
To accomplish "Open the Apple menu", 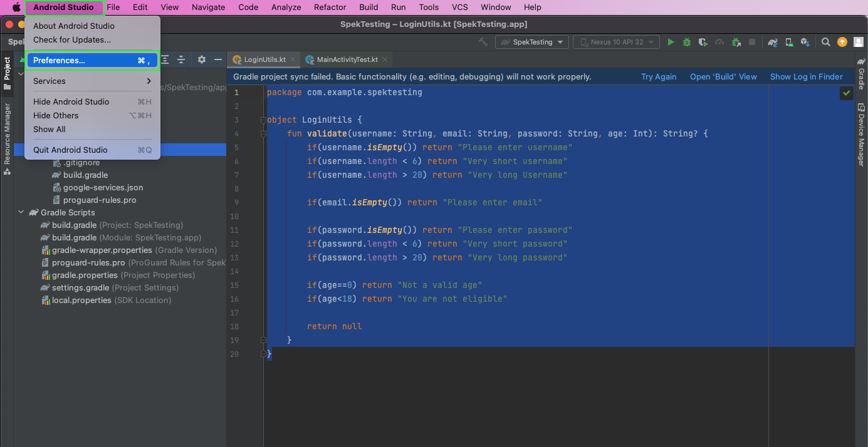I will click(x=16, y=8).
